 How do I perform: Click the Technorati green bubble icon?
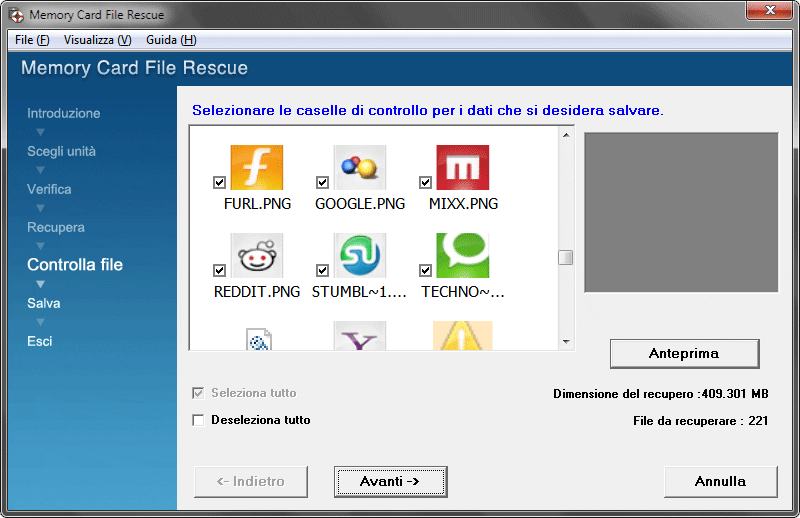[463, 255]
